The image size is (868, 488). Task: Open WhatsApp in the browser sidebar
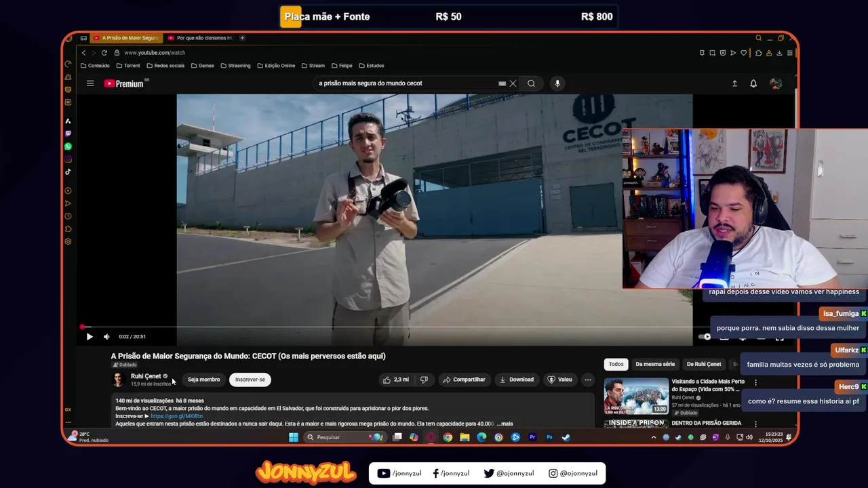(68, 146)
